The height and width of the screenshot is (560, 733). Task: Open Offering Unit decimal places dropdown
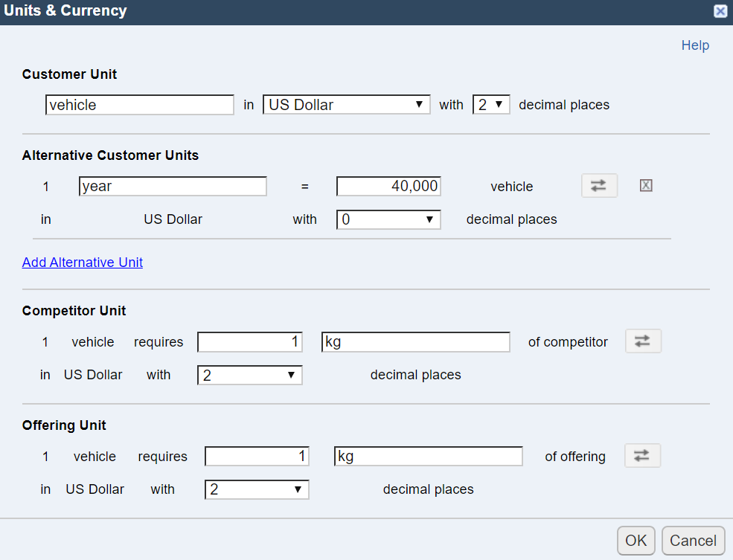click(x=257, y=489)
